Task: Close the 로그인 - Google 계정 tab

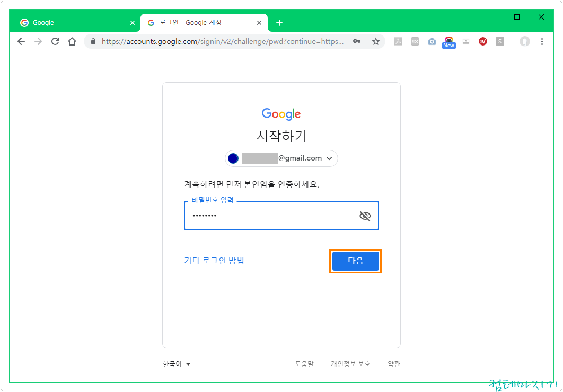Action: click(259, 23)
